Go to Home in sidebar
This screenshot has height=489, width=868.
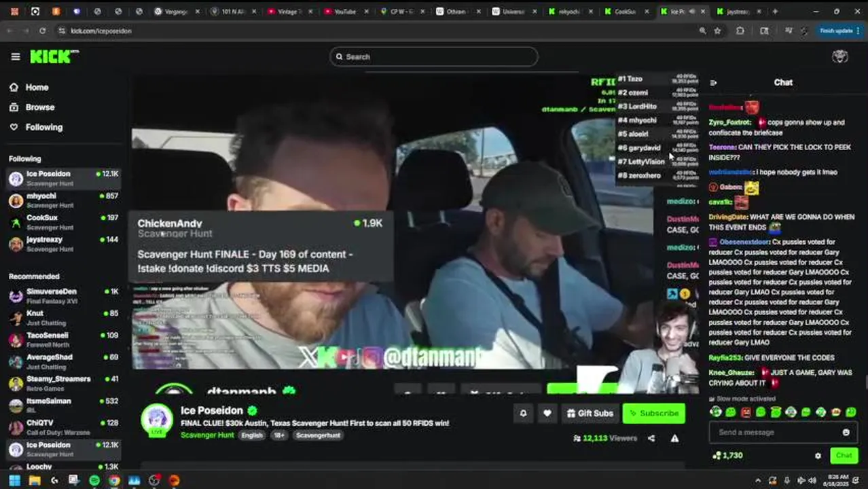[x=29, y=88]
